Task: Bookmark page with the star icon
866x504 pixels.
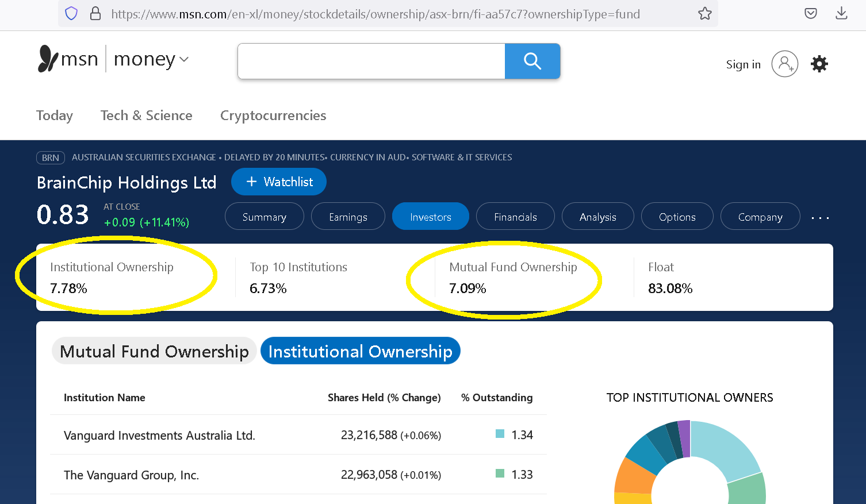Action: [x=704, y=14]
